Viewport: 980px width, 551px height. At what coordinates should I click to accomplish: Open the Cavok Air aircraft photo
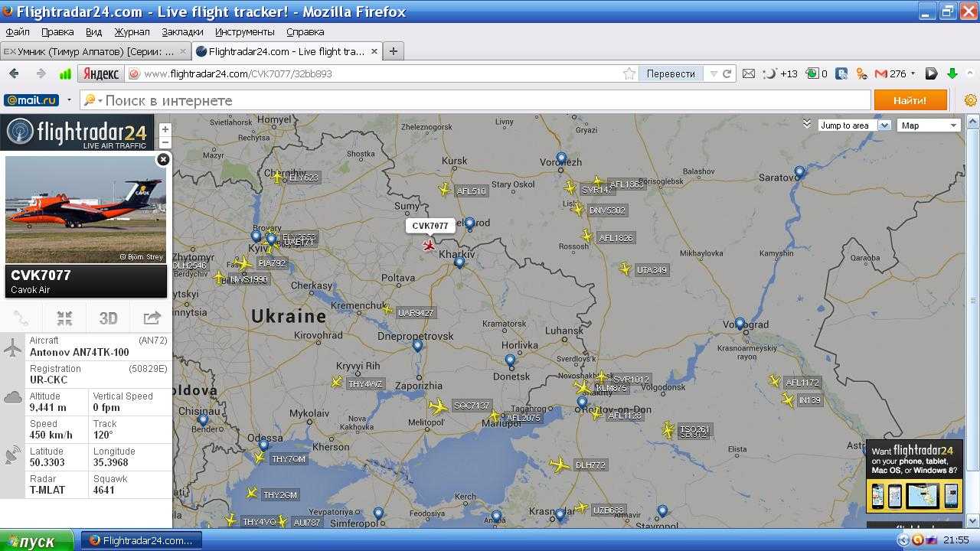(x=86, y=210)
